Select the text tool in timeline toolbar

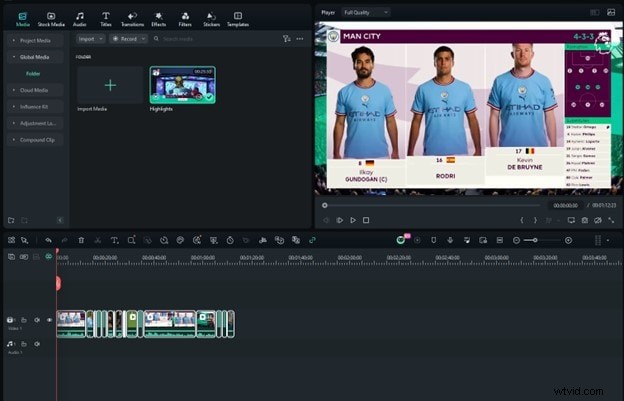click(x=114, y=240)
